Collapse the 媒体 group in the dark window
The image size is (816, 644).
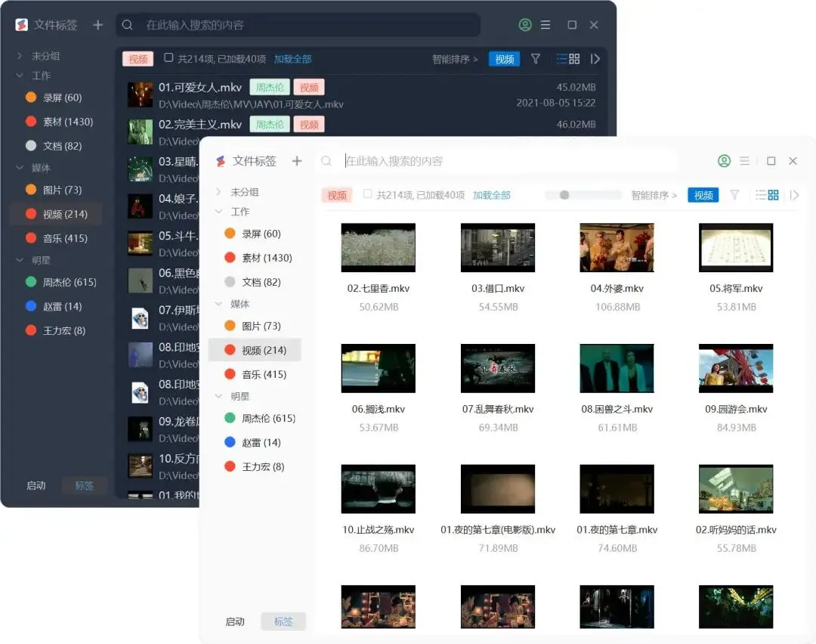click(x=19, y=168)
